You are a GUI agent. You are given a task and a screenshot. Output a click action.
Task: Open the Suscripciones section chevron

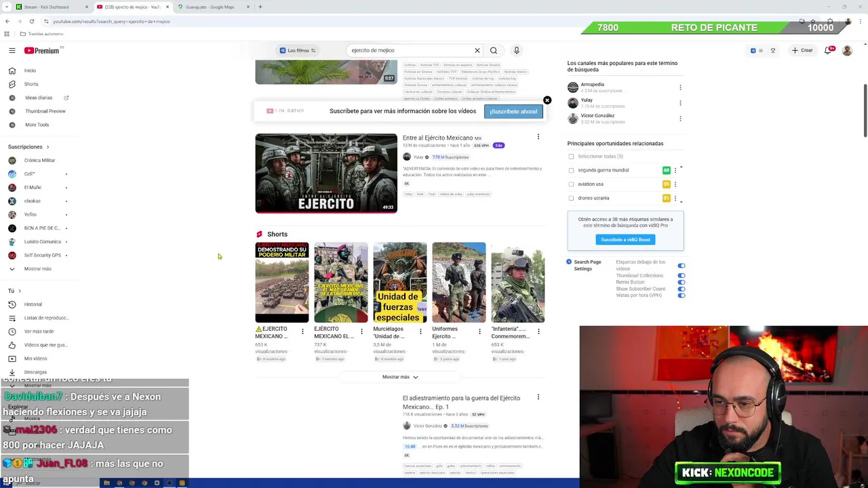click(47, 147)
